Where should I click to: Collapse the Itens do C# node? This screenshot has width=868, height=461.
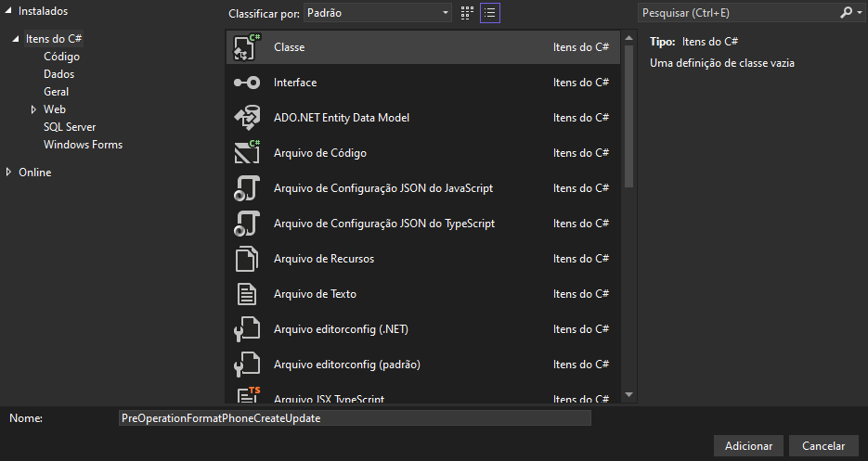pos(16,39)
